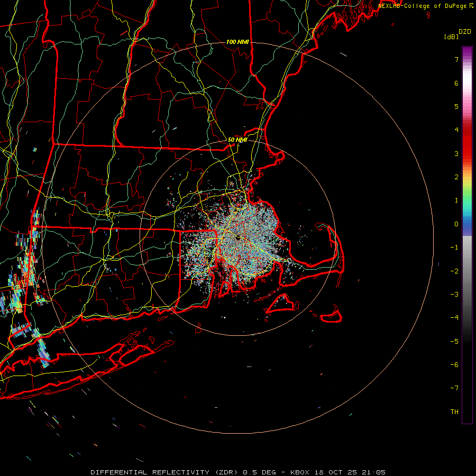Click the "KBOX" station ID in caption
The image size is (476, 476).
(x=300, y=472)
